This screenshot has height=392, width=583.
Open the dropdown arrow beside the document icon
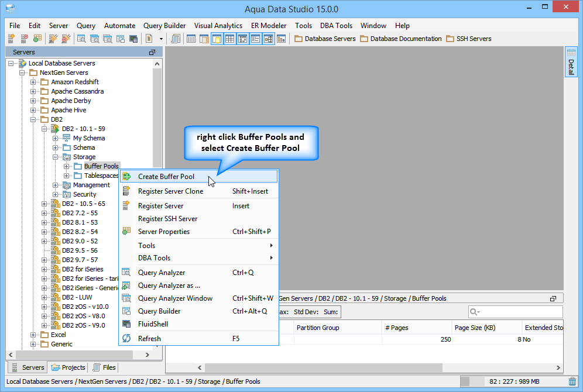click(161, 39)
